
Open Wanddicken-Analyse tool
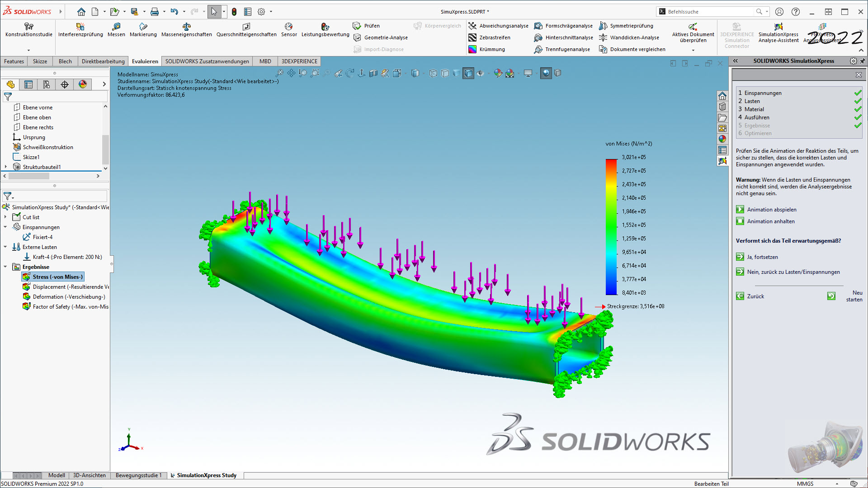pyautogui.click(x=629, y=38)
